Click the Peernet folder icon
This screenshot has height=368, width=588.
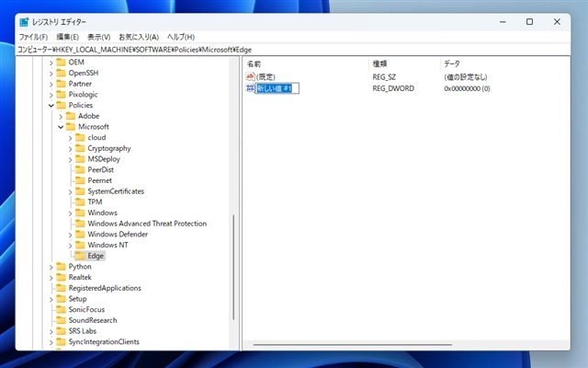tap(80, 180)
